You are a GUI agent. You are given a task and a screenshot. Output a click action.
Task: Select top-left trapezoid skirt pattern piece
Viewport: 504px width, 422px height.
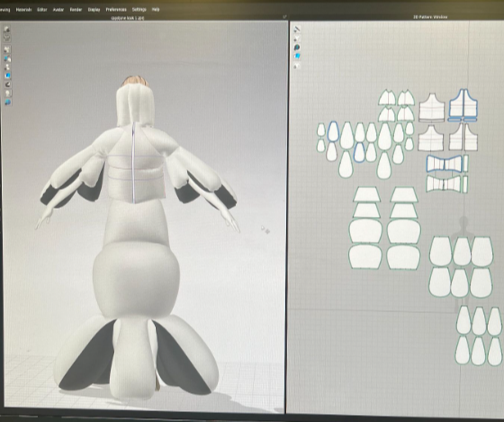coord(367,194)
